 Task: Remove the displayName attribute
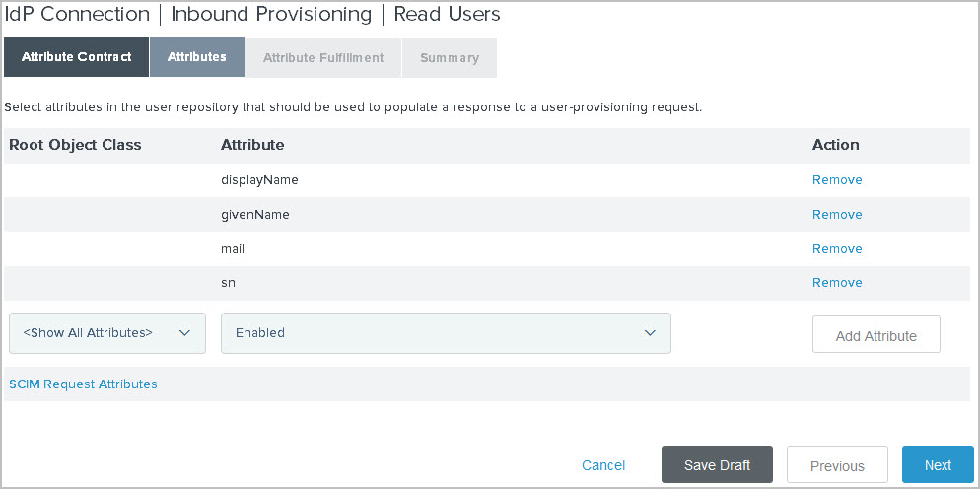pos(837,180)
